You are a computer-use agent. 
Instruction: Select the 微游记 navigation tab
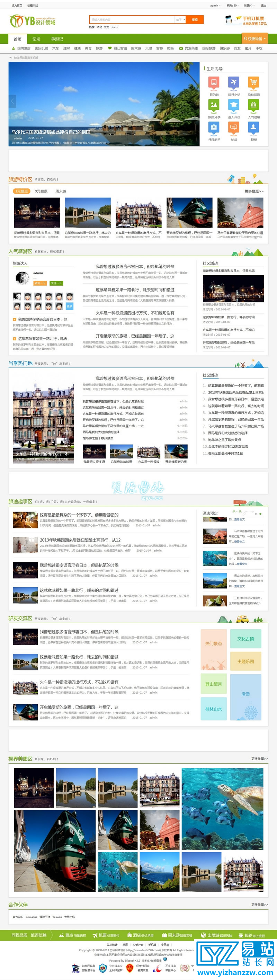(x=57, y=39)
